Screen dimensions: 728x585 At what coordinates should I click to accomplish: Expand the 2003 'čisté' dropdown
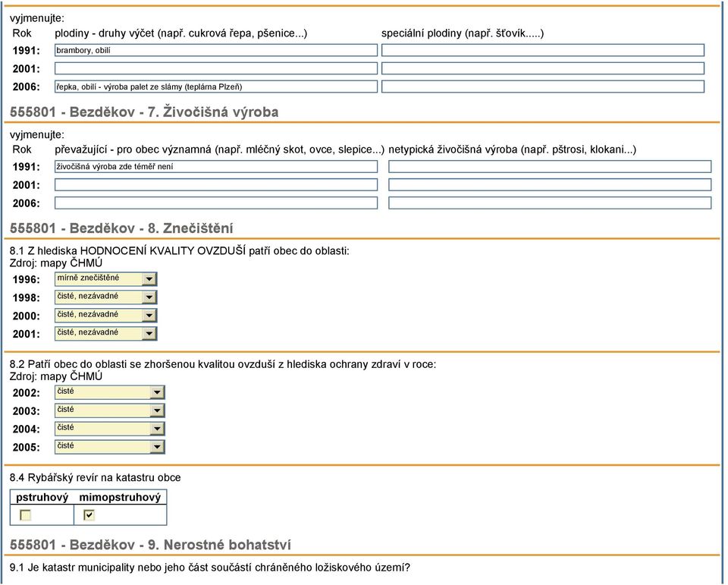109,410
